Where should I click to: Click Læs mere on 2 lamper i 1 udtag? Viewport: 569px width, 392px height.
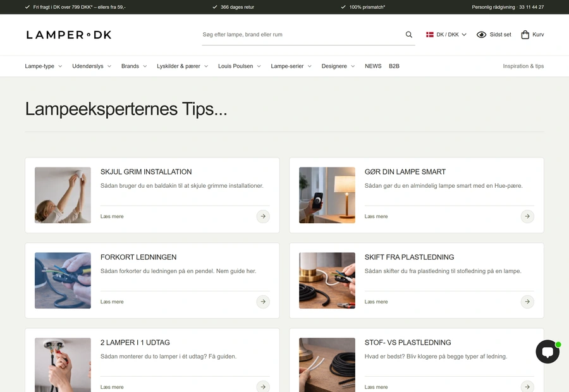[112, 387]
